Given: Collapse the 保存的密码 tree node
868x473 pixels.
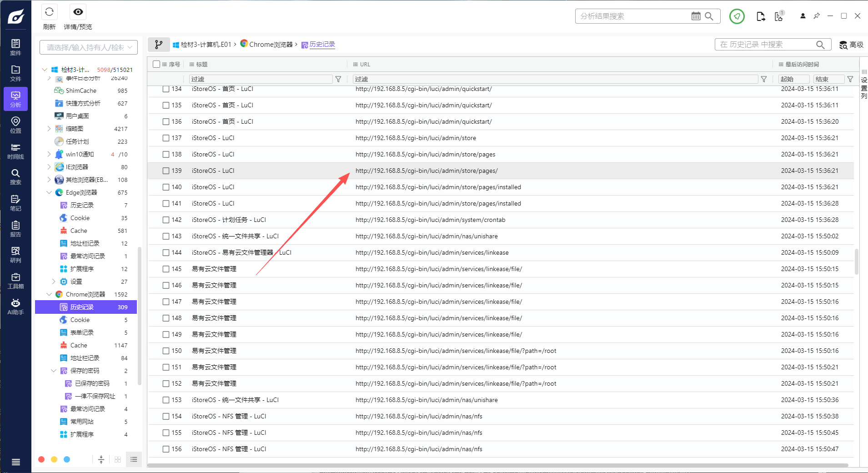Looking at the screenshot, I should 54,371.
